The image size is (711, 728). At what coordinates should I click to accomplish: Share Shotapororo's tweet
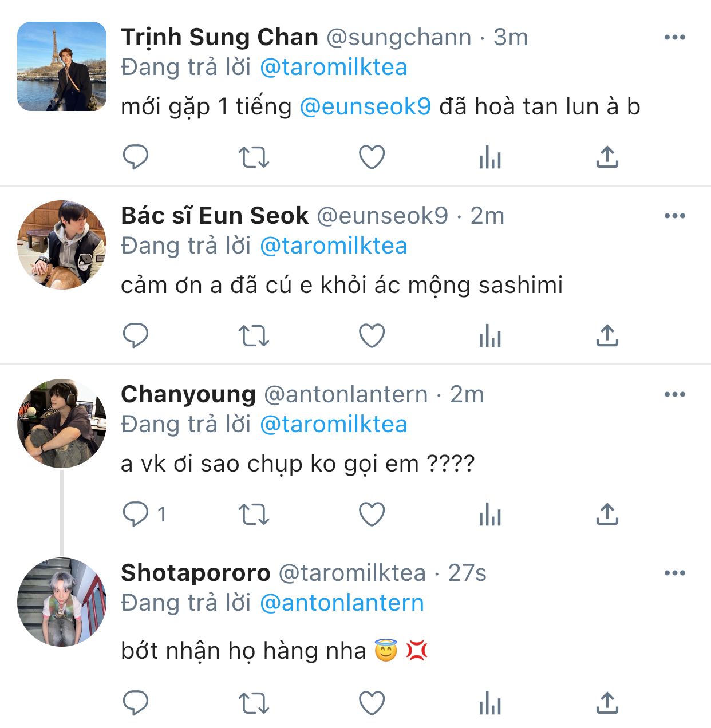click(607, 703)
